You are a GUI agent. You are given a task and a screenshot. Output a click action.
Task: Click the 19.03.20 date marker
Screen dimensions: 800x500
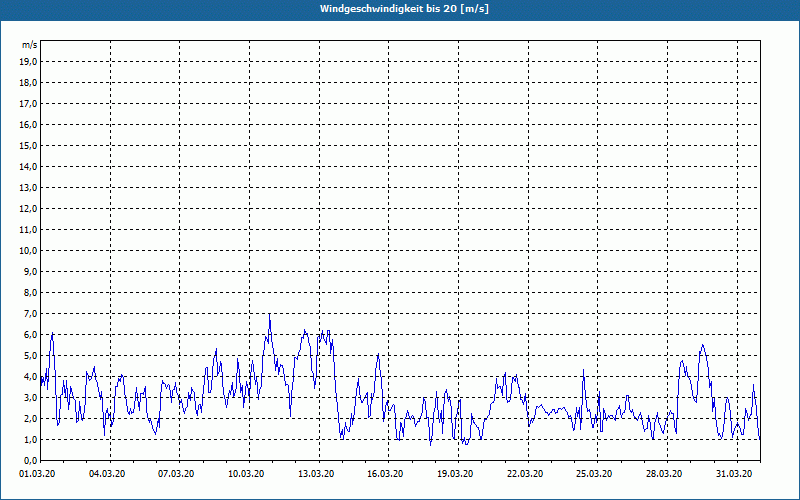[455, 474]
